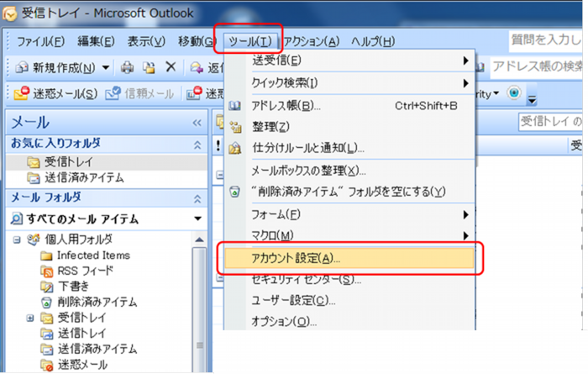588x374 pixels.
Task: Open the 編集(E) menu
Action: (x=96, y=41)
